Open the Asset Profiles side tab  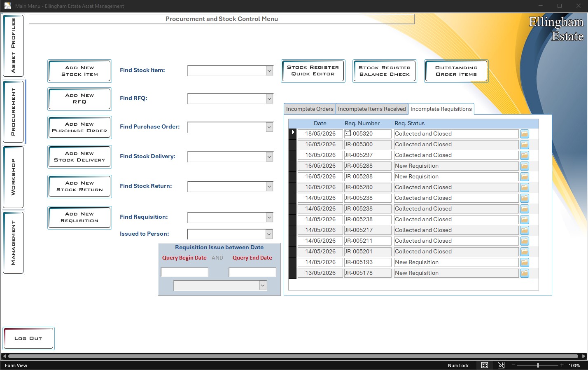13,45
